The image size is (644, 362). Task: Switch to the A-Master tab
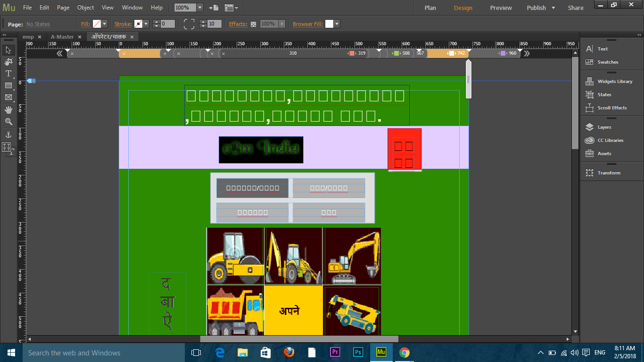pyautogui.click(x=62, y=37)
